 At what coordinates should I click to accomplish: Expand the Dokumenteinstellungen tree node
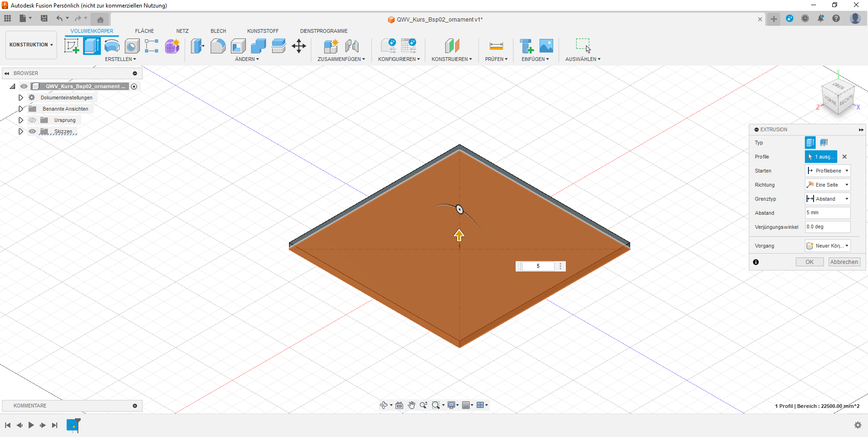21,98
